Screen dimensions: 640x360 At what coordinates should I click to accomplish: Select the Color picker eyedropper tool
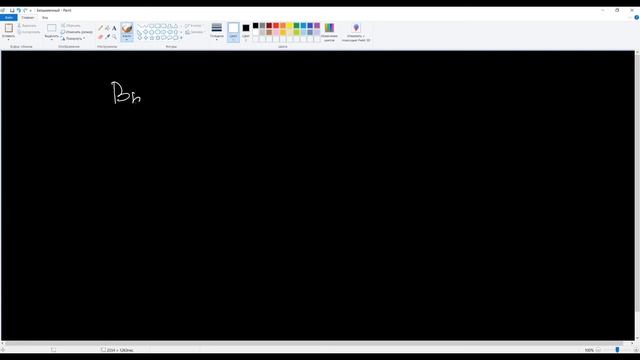tap(107, 37)
